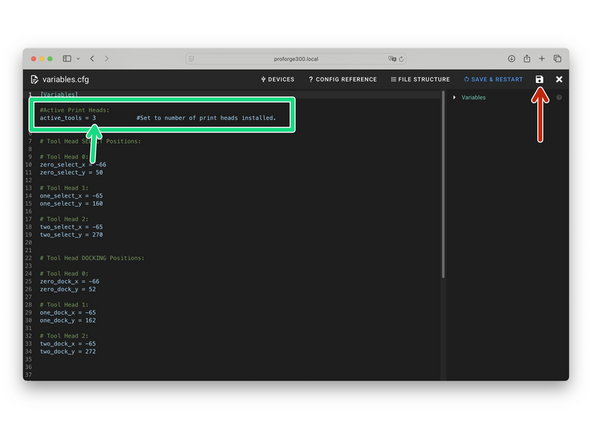Open the Config Reference link

pyautogui.click(x=342, y=79)
